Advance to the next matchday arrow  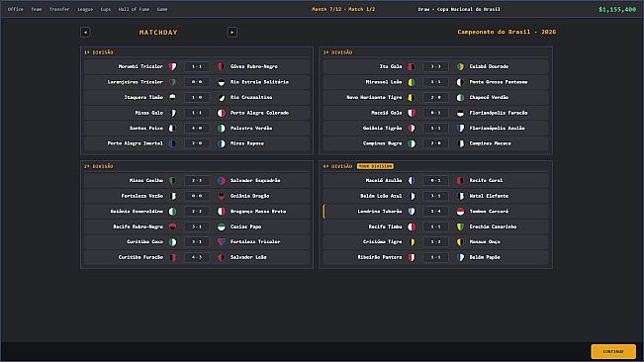click(232, 32)
